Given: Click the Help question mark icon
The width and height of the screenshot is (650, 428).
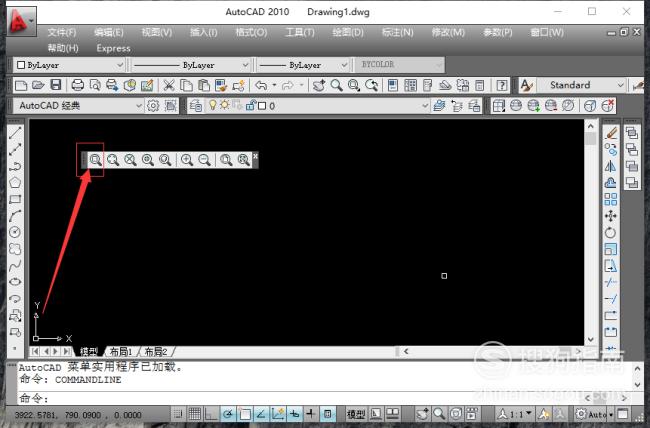Looking at the screenshot, I should click(502, 85).
